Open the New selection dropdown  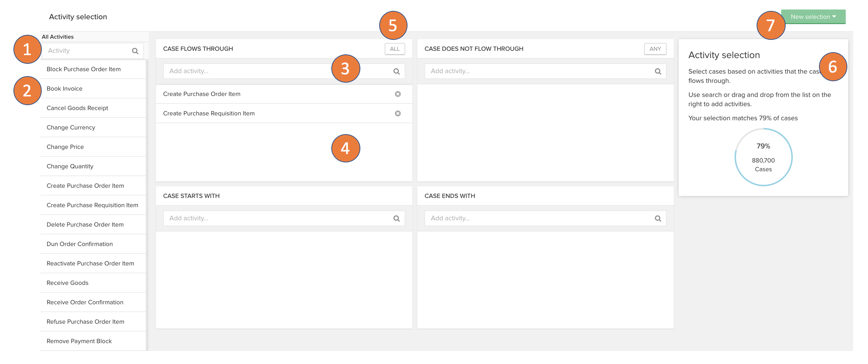point(813,17)
